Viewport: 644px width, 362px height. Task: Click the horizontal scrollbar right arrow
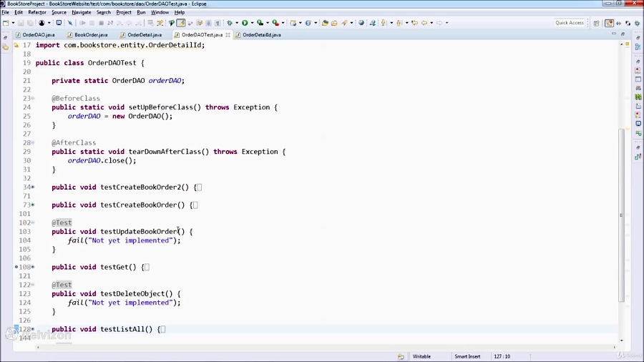615,347
